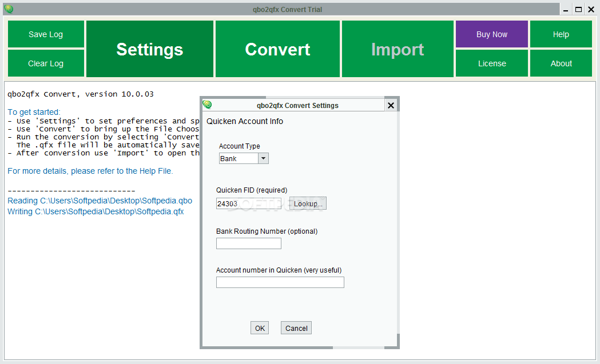Click the Save Log button
The width and height of the screenshot is (600, 364).
pos(46,34)
